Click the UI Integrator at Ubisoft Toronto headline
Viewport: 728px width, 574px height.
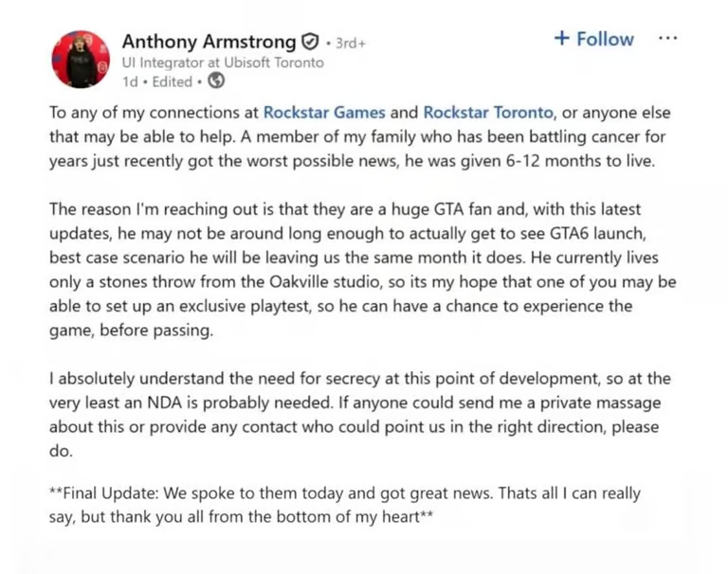coord(223,63)
